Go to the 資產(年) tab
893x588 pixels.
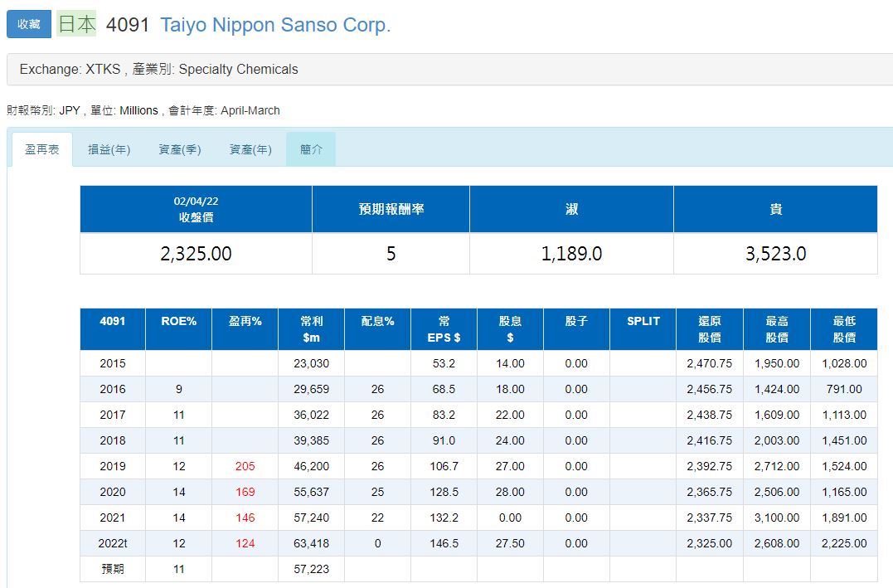250,149
